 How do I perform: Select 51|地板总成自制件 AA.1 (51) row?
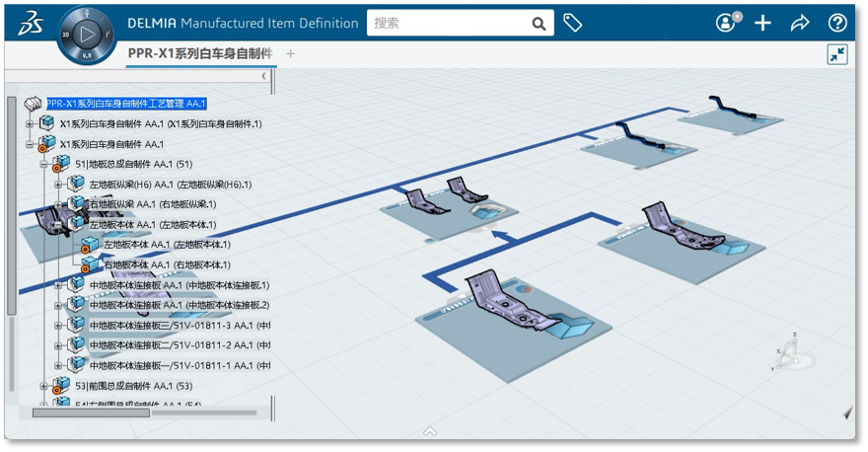tap(134, 164)
